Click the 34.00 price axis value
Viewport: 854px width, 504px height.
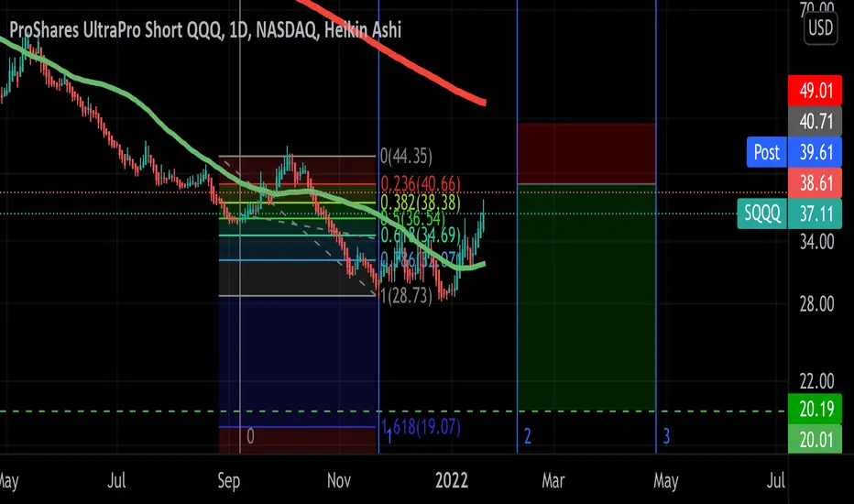tap(816, 241)
